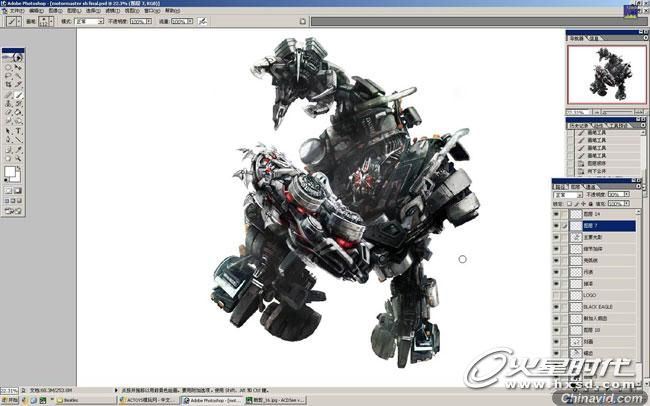This screenshot has height=406, width=650.
Task: Click the background color swatch
Action: 15,176
